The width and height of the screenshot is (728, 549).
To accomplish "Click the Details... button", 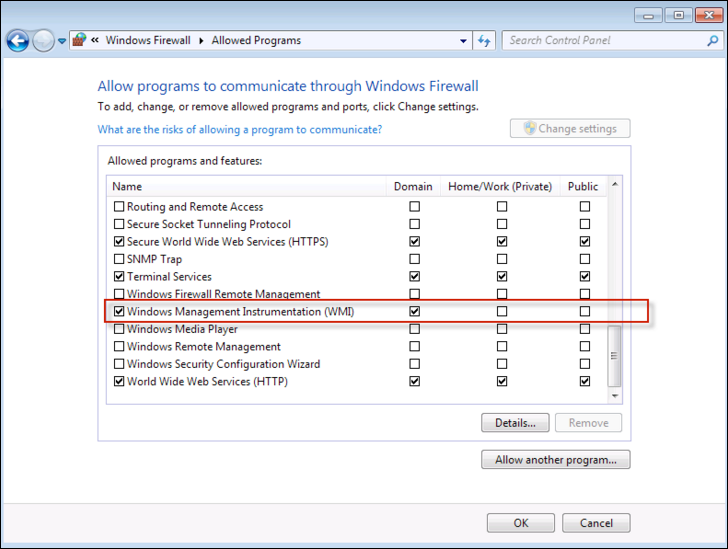I will (x=515, y=423).
